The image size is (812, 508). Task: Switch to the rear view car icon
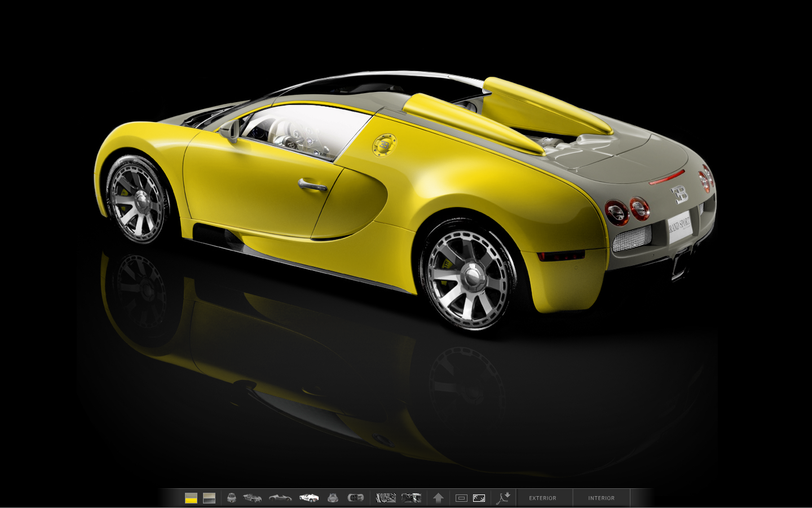pos(333,498)
